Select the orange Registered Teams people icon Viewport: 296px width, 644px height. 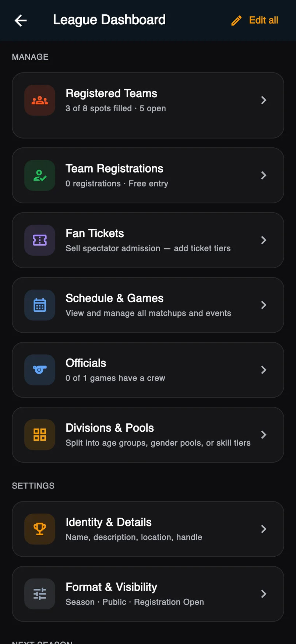40,100
